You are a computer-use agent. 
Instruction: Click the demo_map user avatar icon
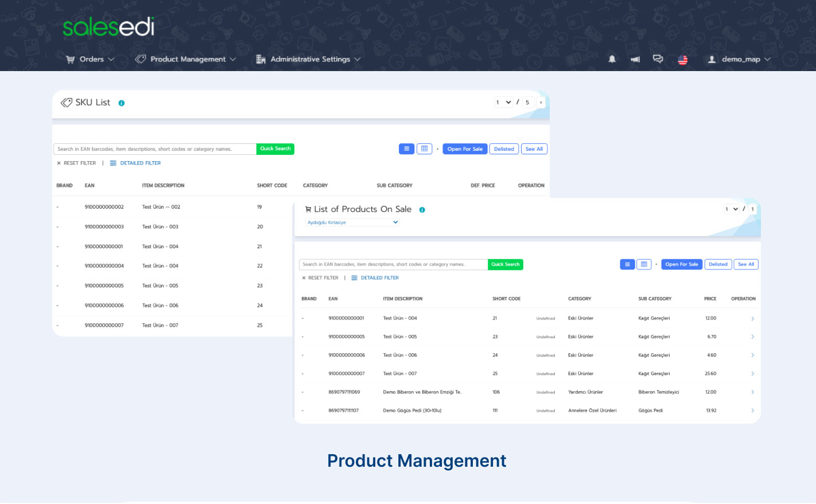click(712, 59)
